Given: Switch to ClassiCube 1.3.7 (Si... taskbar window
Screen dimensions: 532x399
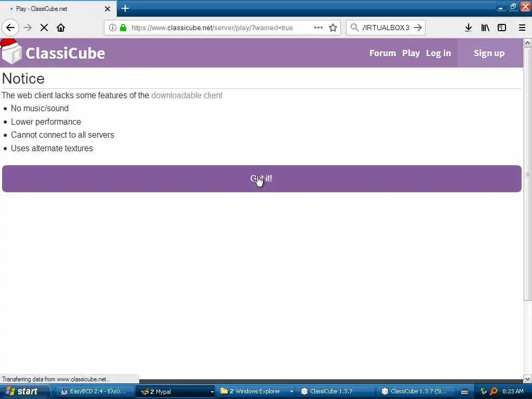Looking at the screenshot, I should point(416,391).
